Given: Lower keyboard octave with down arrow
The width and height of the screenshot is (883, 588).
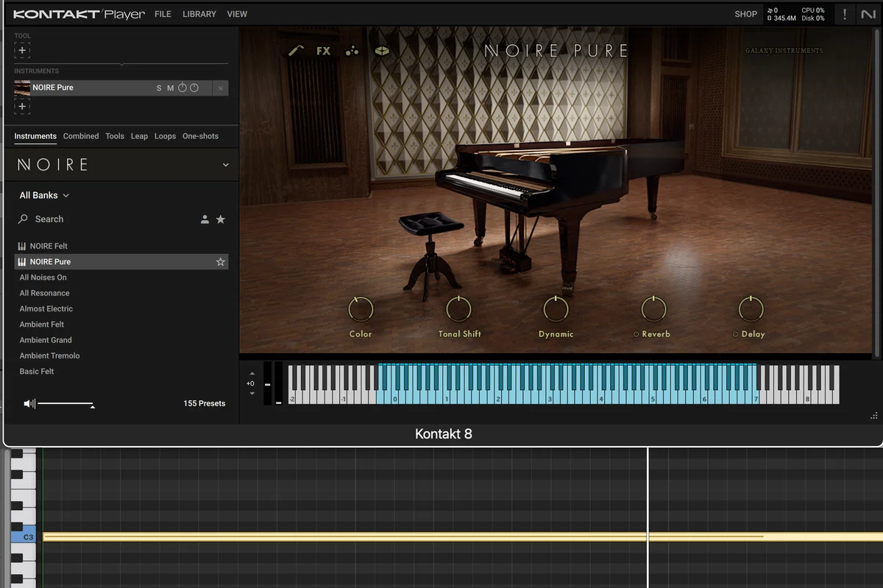Looking at the screenshot, I should [x=252, y=394].
